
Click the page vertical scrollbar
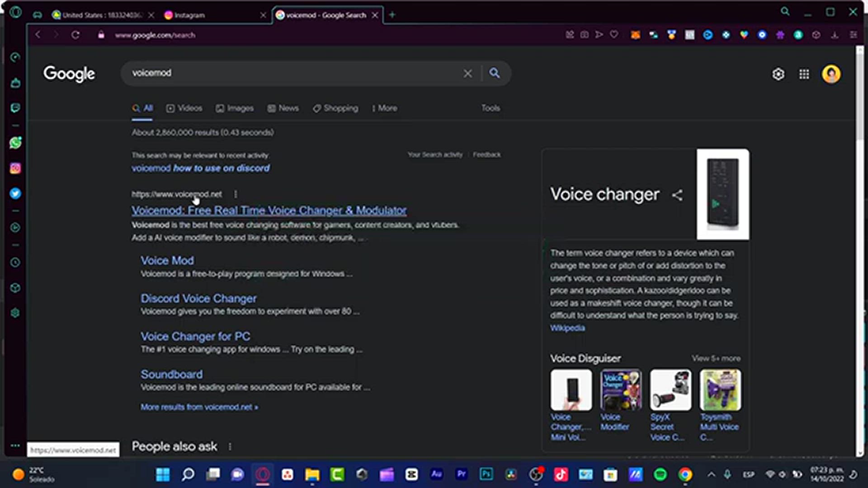859,97
